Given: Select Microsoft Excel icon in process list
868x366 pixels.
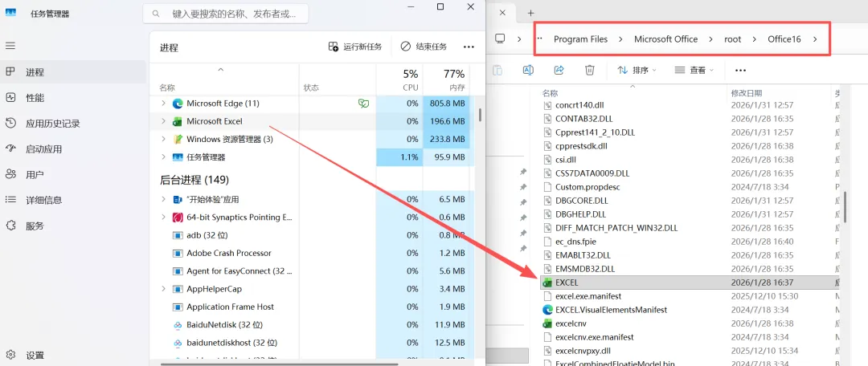Looking at the screenshot, I should tap(178, 121).
